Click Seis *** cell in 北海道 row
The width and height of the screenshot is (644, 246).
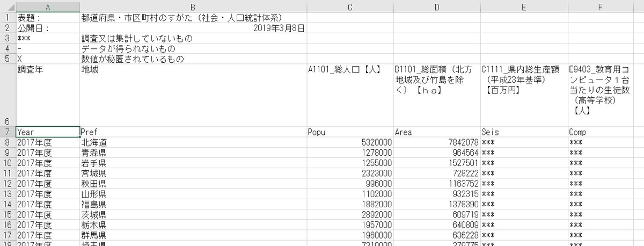click(x=524, y=143)
